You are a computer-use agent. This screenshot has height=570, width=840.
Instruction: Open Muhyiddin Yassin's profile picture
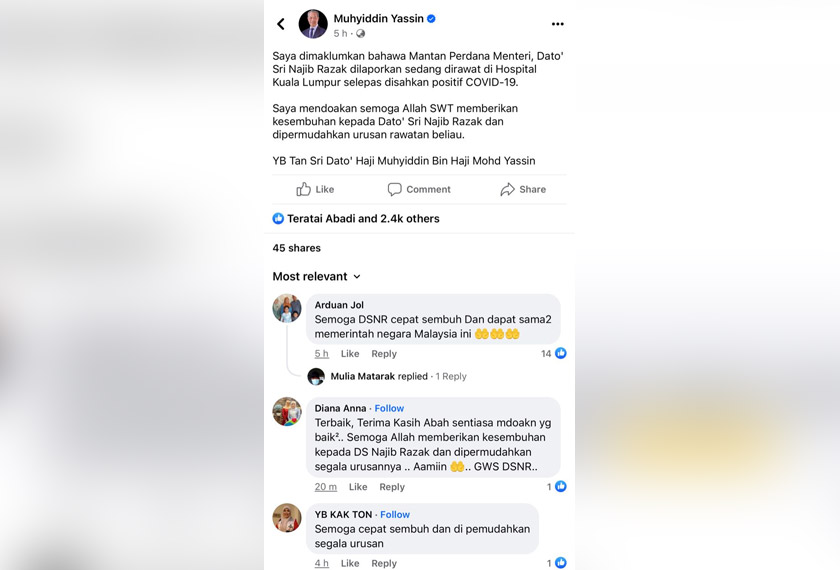click(x=313, y=24)
